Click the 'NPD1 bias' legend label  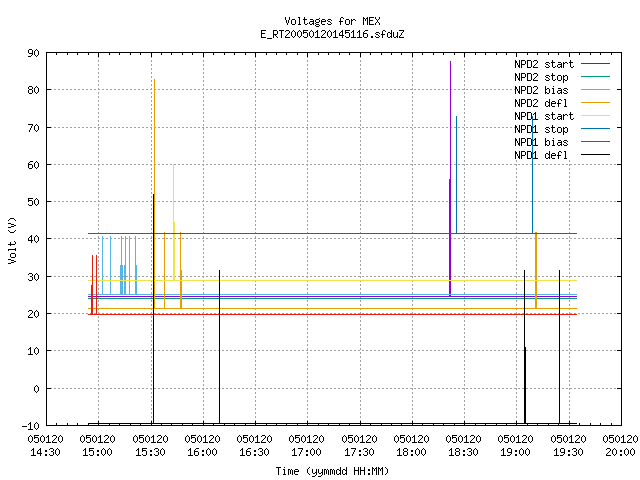541,142
